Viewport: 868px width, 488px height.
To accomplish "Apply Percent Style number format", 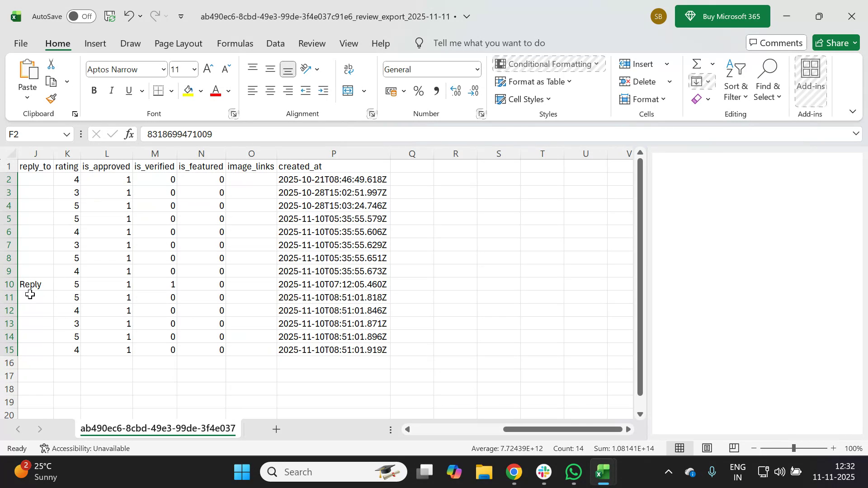I will pos(418,91).
